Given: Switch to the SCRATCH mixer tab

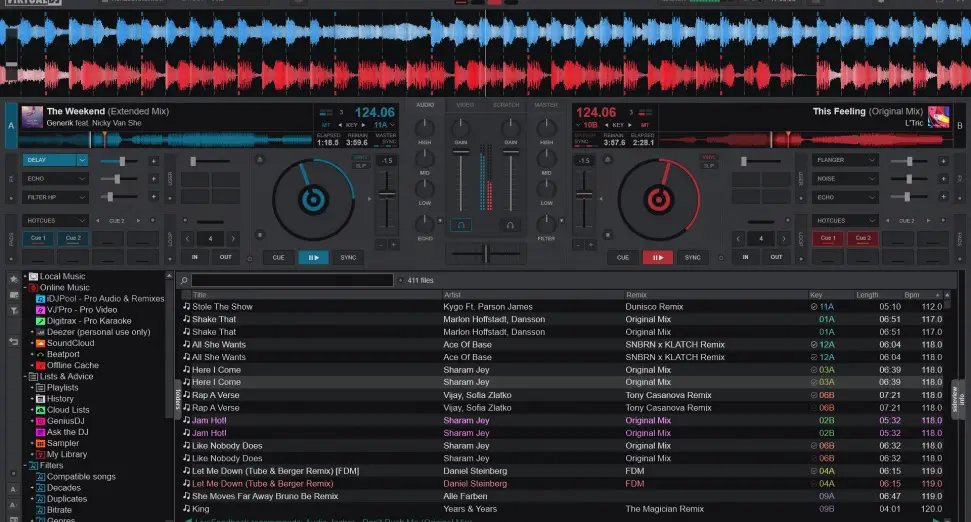Looking at the screenshot, I should [506, 105].
